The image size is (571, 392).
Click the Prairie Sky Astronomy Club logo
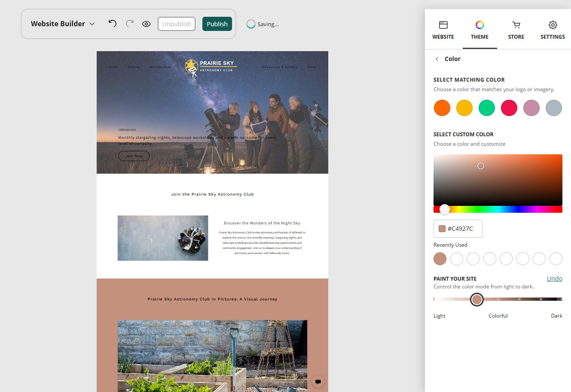(x=211, y=67)
